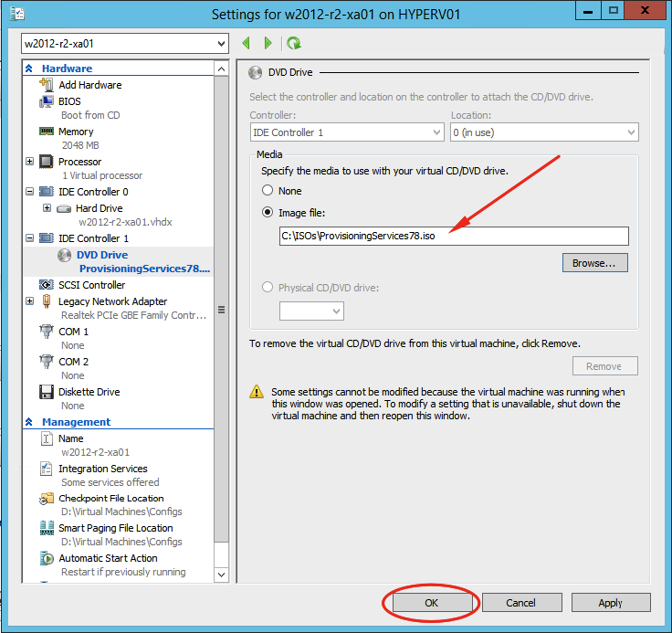Click the yellow warning icon
This screenshot has width=672, height=633.
[257, 391]
